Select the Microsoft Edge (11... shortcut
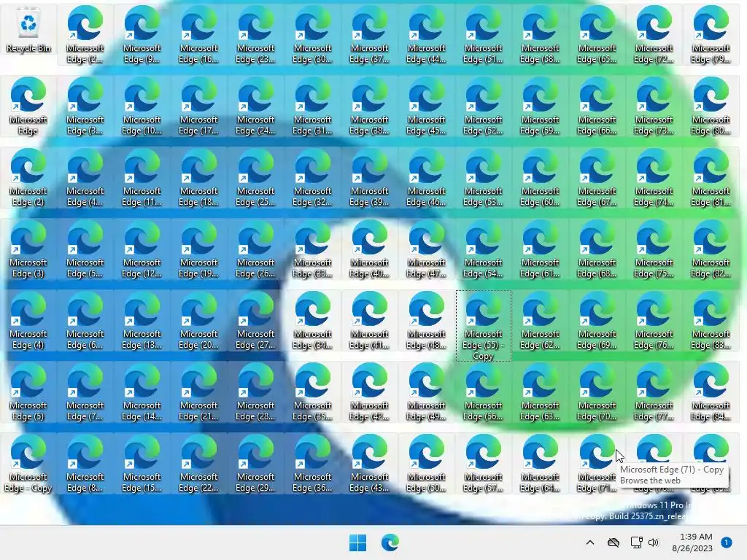Viewport: 747px width, 560px height. point(142,178)
